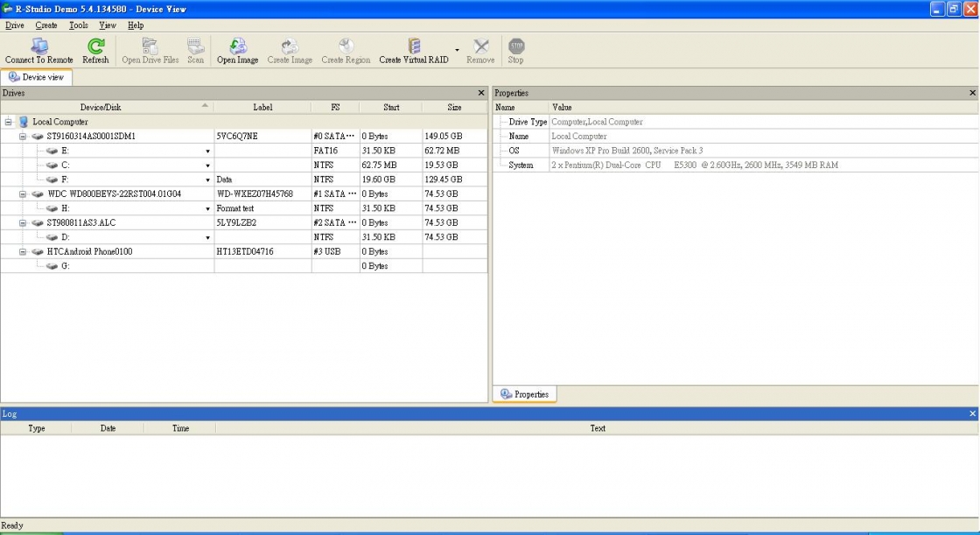Select the F: Data partition
980x535 pixels.
244,180
